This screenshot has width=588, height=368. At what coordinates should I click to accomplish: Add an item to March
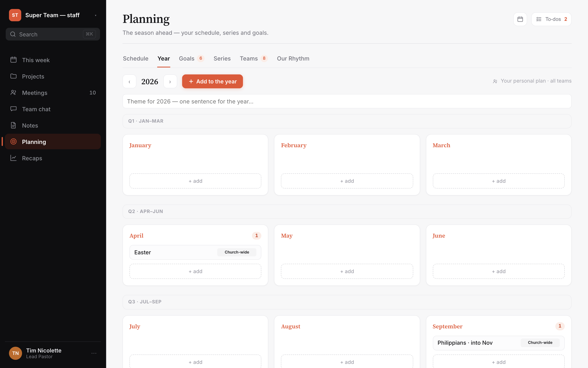click(x=499, y=181)
